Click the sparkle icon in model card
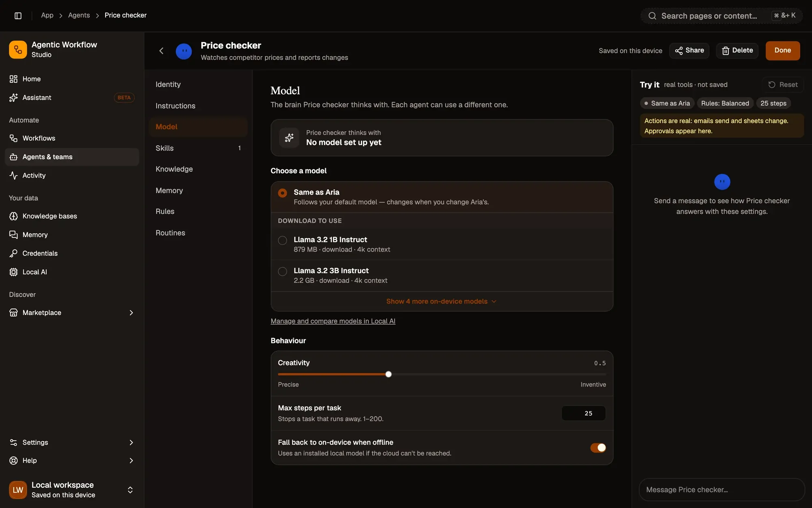812x508 pixels. (x=289, y=138)
